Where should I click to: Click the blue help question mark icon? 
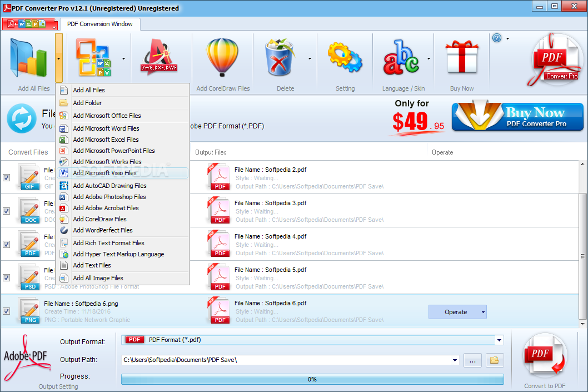(x=497, y=38)
